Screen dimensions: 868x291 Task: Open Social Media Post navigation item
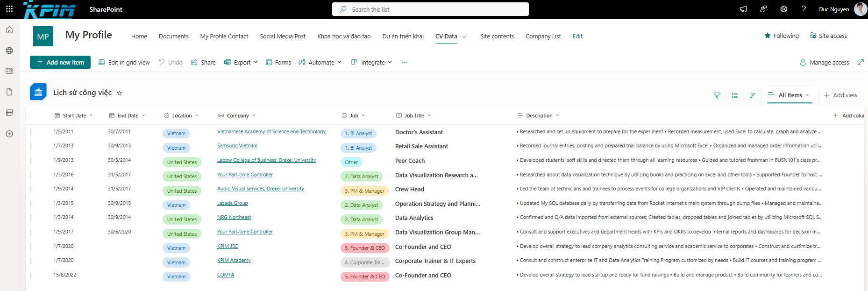(x=283, y=36)
